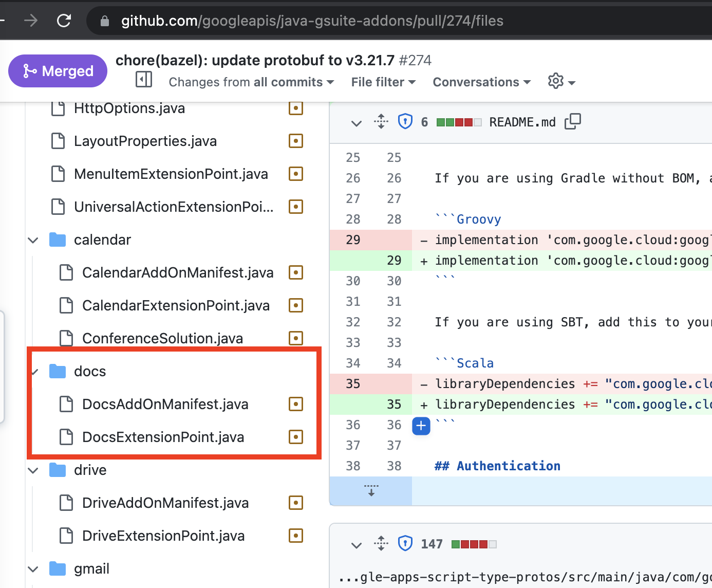712x588 pixels.
Task: Collapse the calendar folder
Action: [x=33, y=240]
